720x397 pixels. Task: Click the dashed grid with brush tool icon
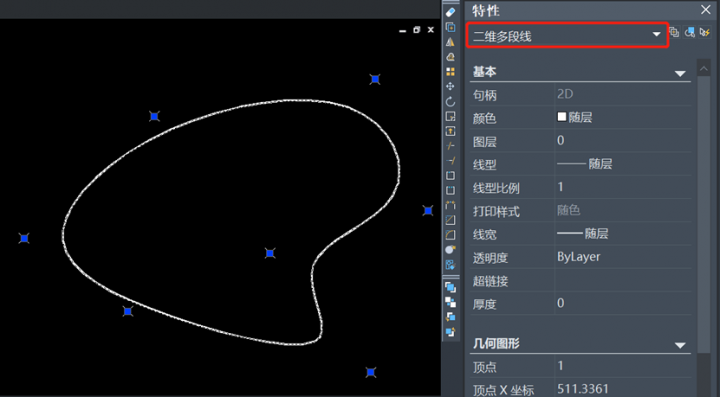450,265
